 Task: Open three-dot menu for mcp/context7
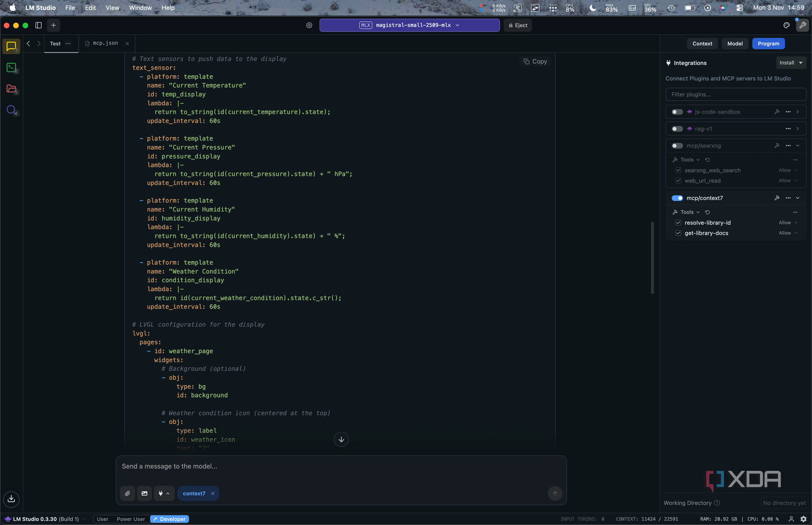[x=788, y=198]
